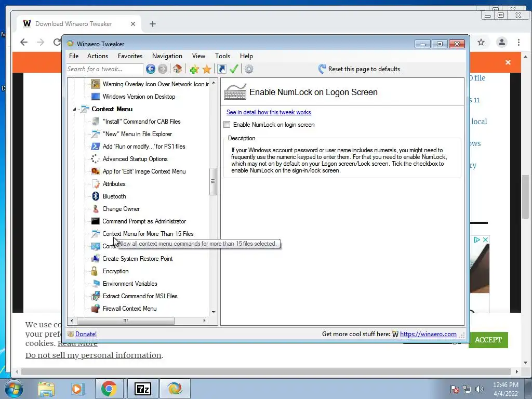The width and height of the screenshot is (532, 399).
Task: Select Firewall Context Menu icon
Action: pos(96,309)
